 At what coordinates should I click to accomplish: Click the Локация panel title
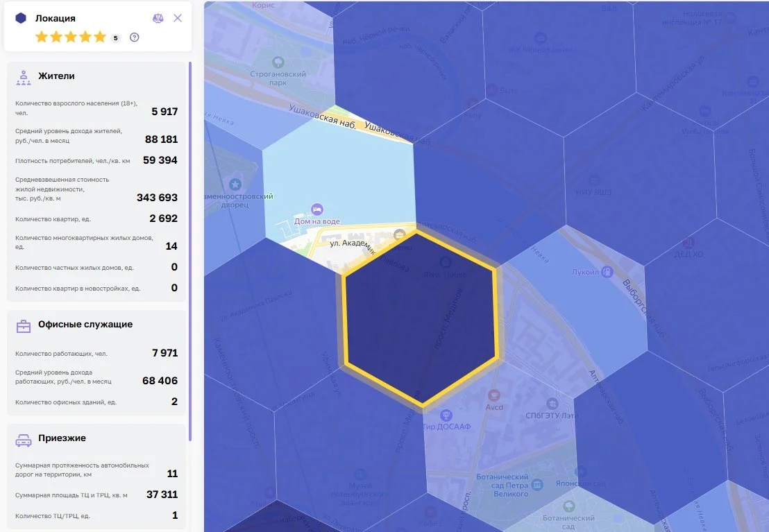click(x=56, y=18)
